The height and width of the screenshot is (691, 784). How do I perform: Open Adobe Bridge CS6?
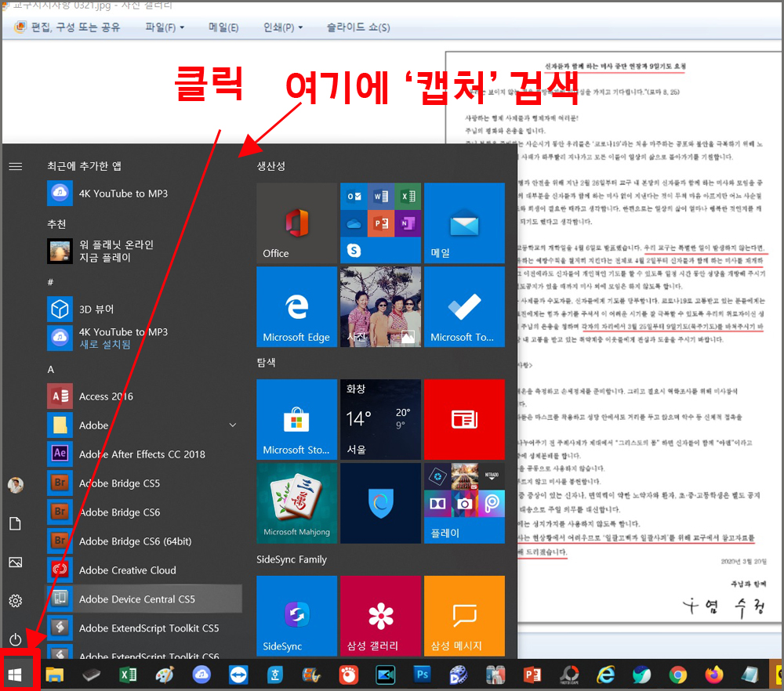(143, 512)
